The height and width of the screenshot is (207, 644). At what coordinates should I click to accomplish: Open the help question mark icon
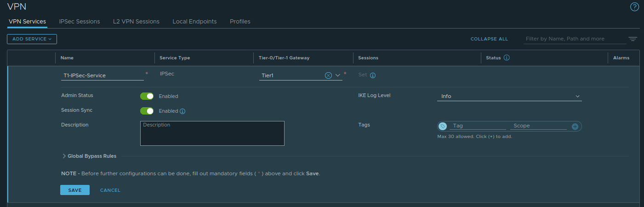click(x=634, y=7)
